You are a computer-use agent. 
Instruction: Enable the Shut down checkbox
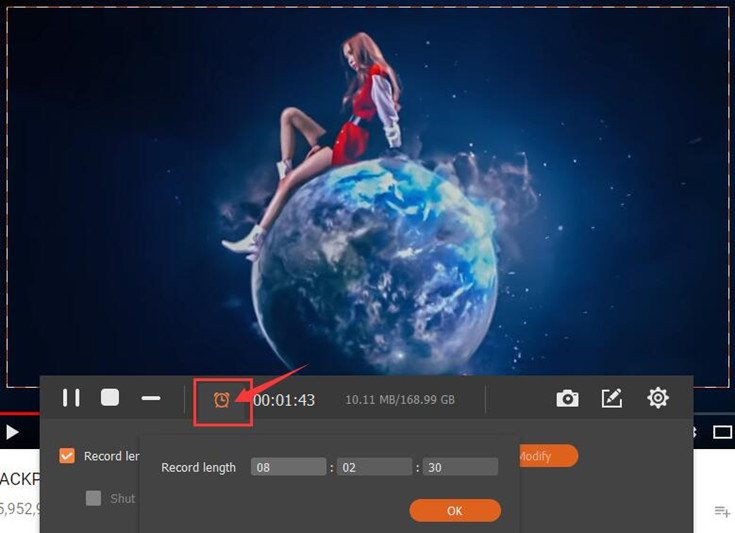93,498
